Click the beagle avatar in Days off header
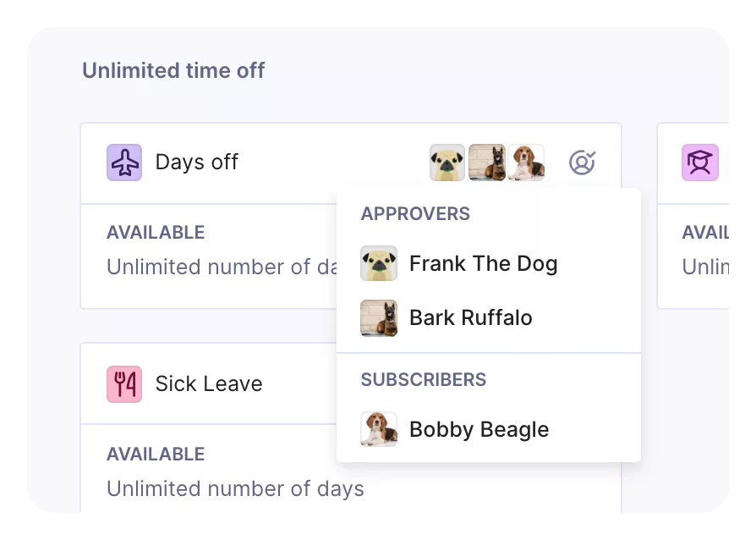This screenshot has width=756, height=540. click(x=526, y=163)
